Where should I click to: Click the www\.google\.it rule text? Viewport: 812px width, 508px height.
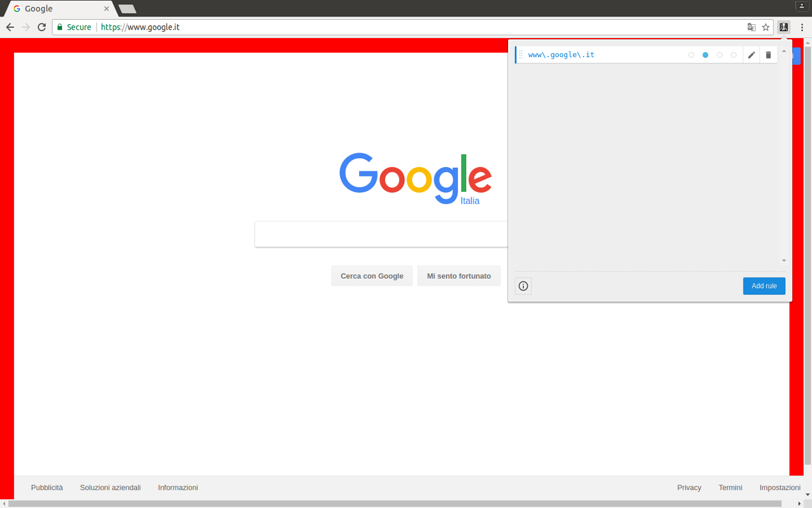561,55
